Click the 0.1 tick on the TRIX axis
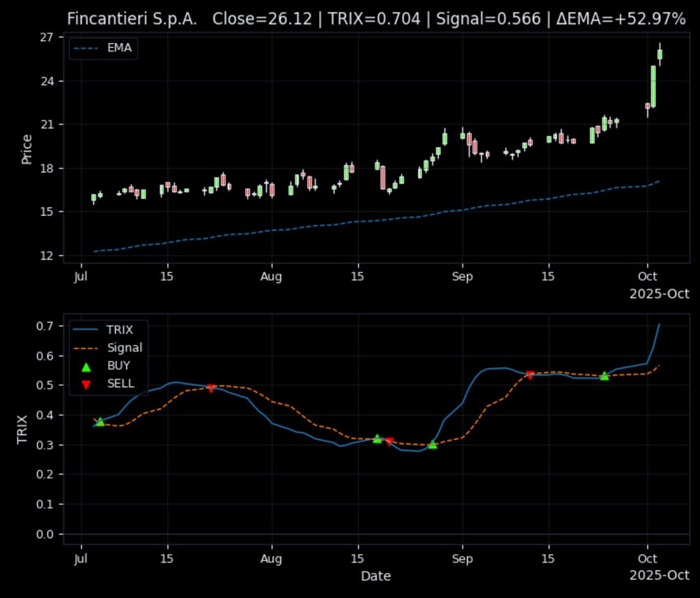 [45, 504]
